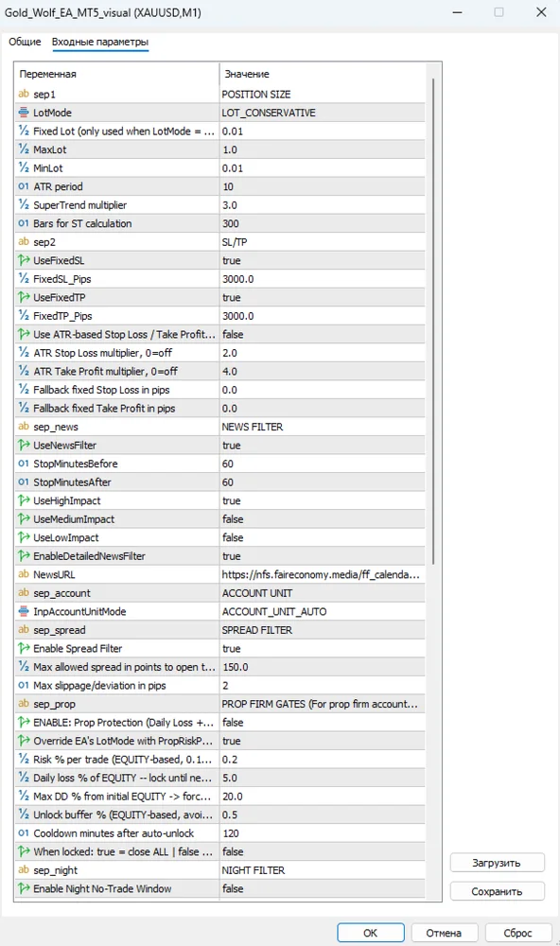Select the Входные параметры tab

pyautogui.click(x=100, y=42)
